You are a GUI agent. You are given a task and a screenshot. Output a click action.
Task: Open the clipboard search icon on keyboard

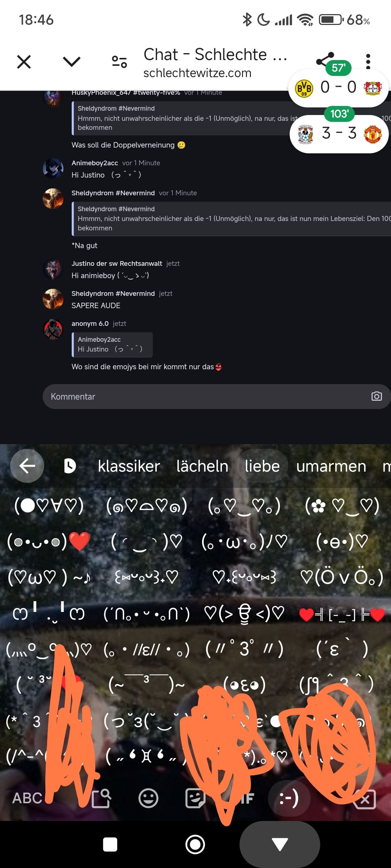tap(101, 798)
